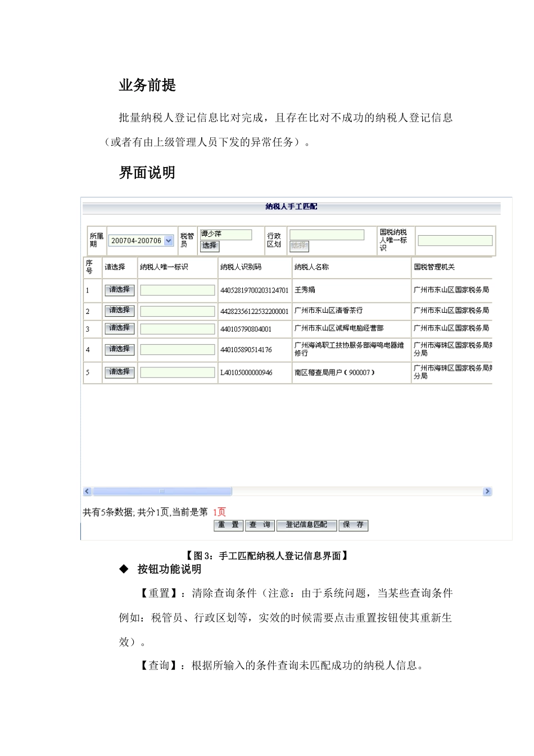Viewport: 534px width, 756px height.
Task: Click the 界面说明 heading
Action: (147, 173)
